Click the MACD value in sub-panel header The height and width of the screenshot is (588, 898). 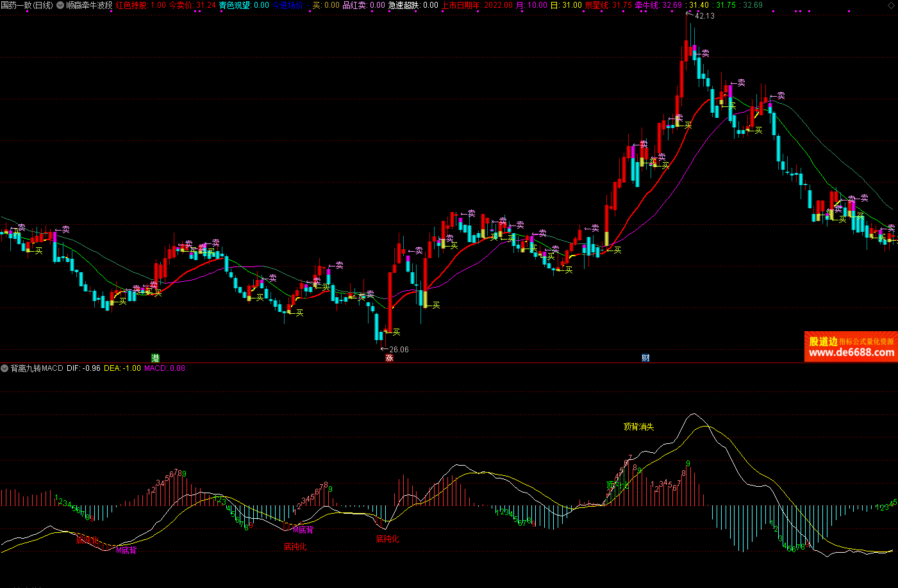(164, 368)
